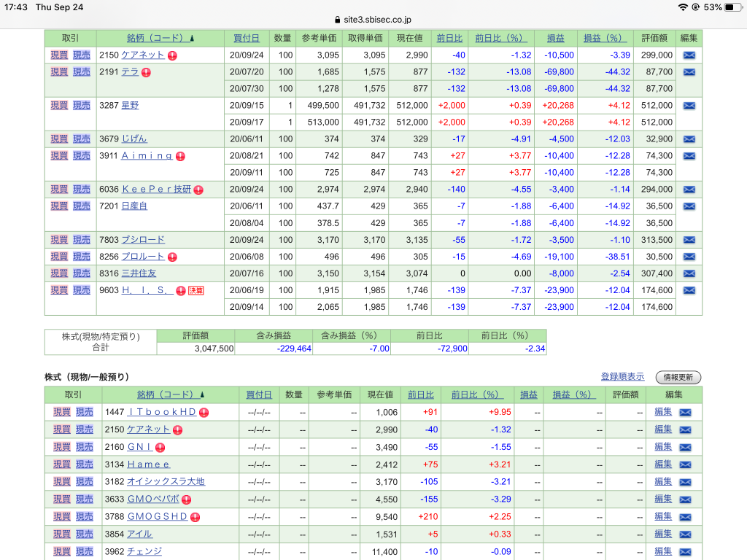Click the mail icon in the ケアネット 299,000 row
This screenshot has height=560, width=747.
tap(689, 55)
